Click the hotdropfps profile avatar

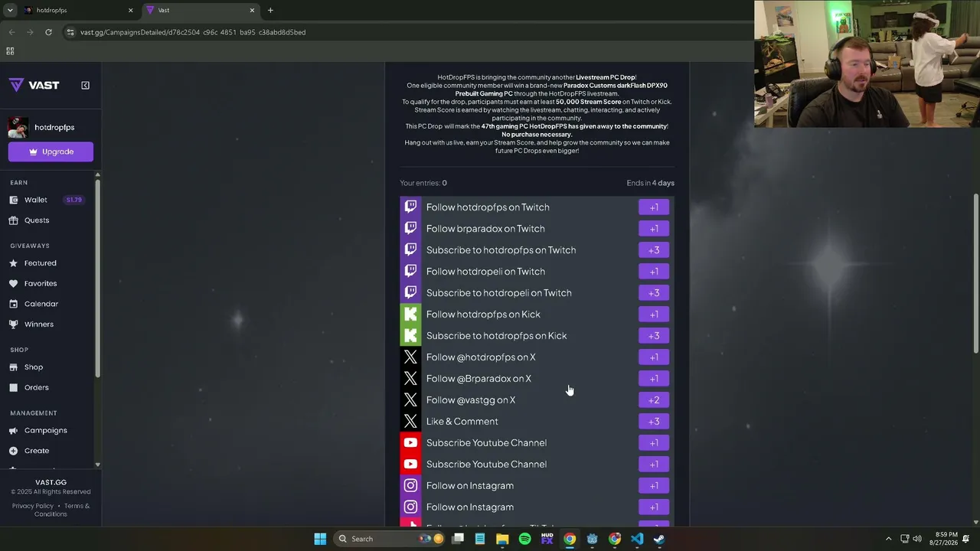pos(18,127)
